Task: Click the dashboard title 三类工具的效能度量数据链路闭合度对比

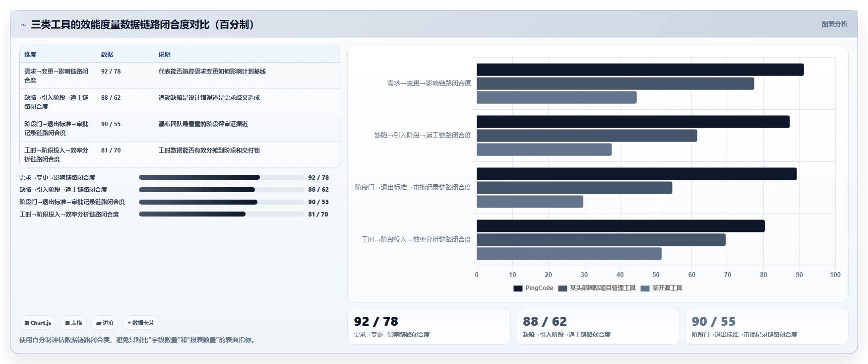Action: [x=143, y=24]
